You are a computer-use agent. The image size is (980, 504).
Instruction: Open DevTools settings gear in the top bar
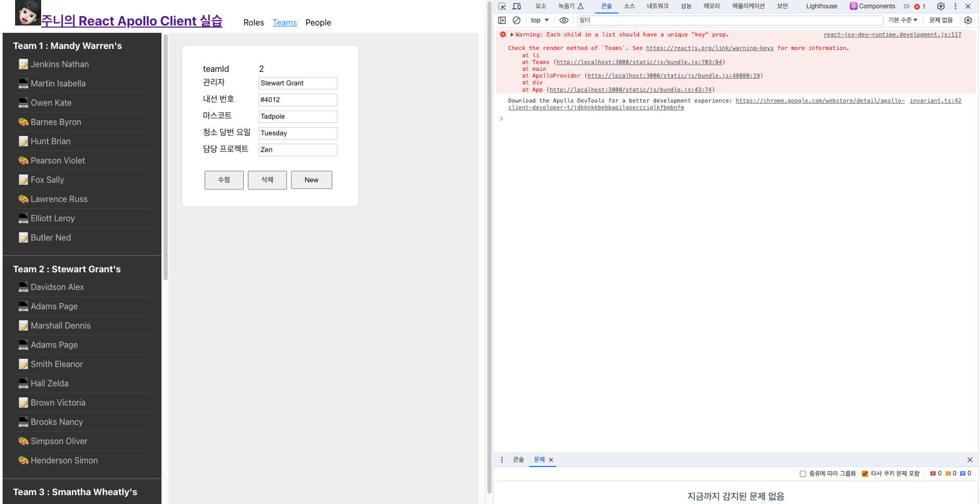coord(941,6)
